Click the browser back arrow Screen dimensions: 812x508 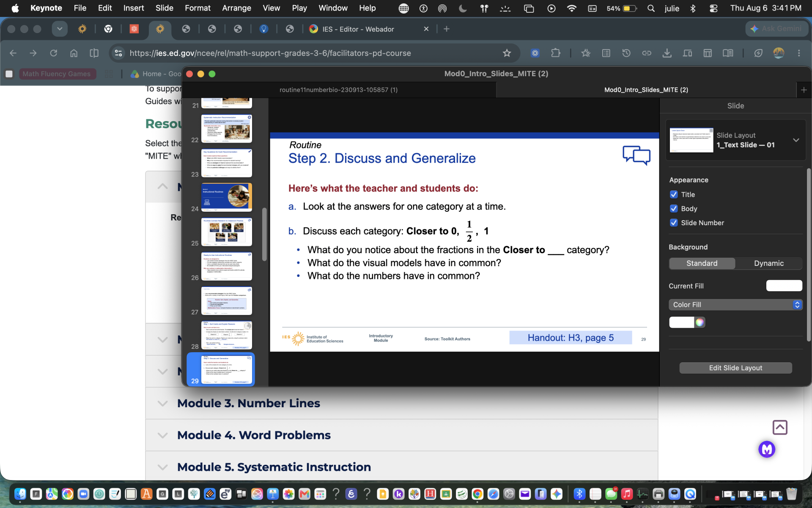coord(13,53)
